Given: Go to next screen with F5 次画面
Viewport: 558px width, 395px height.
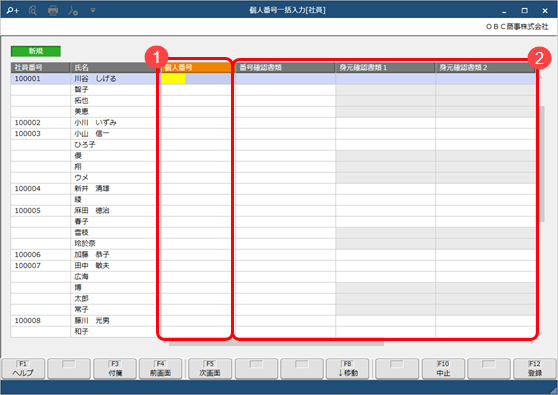Looking at the screenshot, I should tap(210, 369).
